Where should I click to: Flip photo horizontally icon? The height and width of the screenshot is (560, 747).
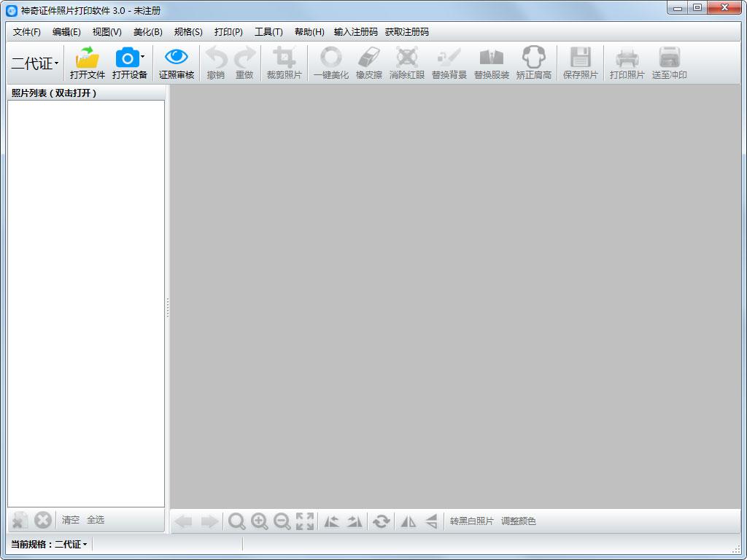point(409,521)
